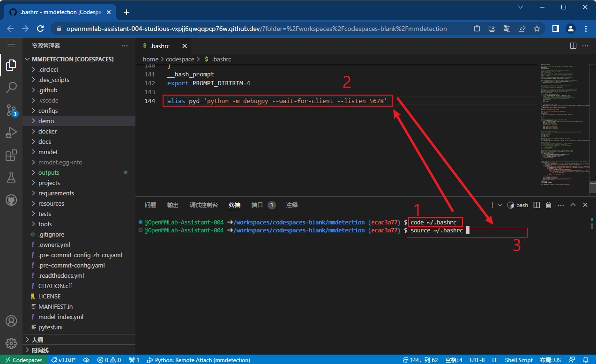Open the Manage gear settings menu

pyautogui.click(x=11, y=343)
